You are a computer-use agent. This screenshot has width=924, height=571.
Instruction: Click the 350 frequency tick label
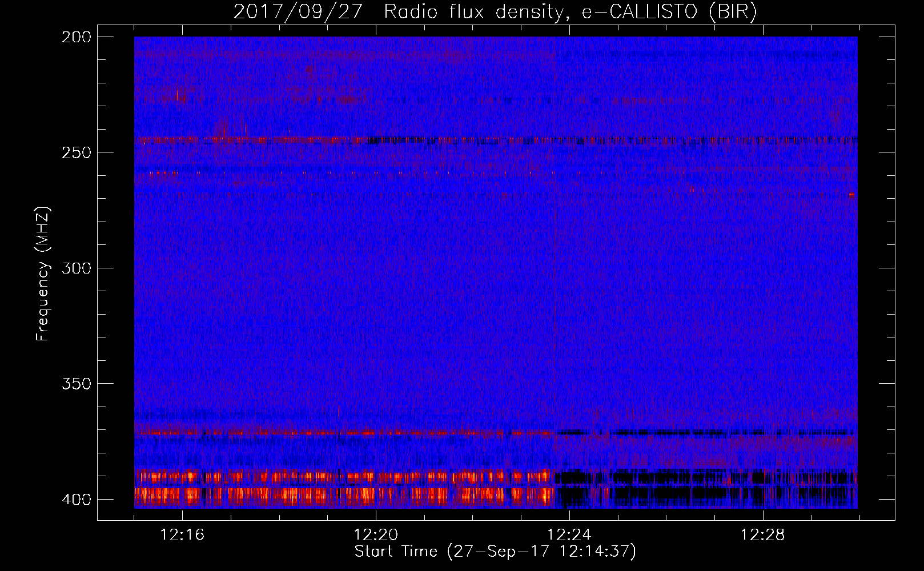(x=76, y=384)
